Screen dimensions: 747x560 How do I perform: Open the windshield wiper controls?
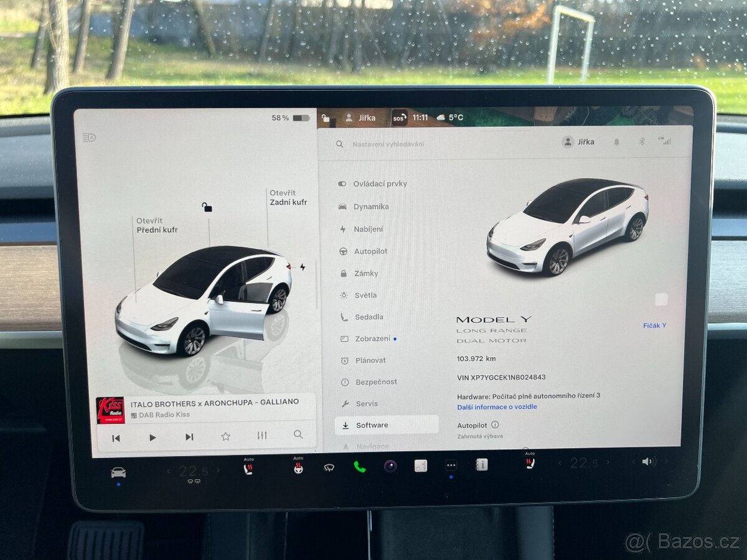pyautogui.click(x=329, y=467)
